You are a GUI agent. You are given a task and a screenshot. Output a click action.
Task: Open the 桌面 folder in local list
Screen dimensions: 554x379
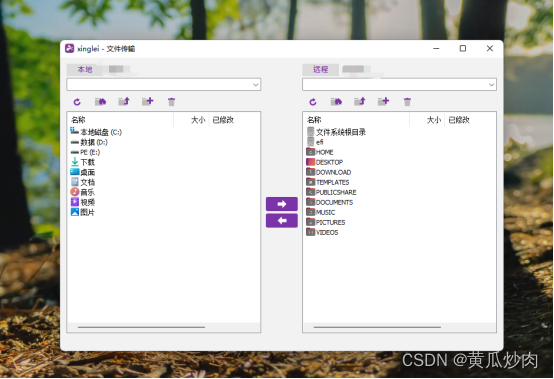tap(83, 172)
